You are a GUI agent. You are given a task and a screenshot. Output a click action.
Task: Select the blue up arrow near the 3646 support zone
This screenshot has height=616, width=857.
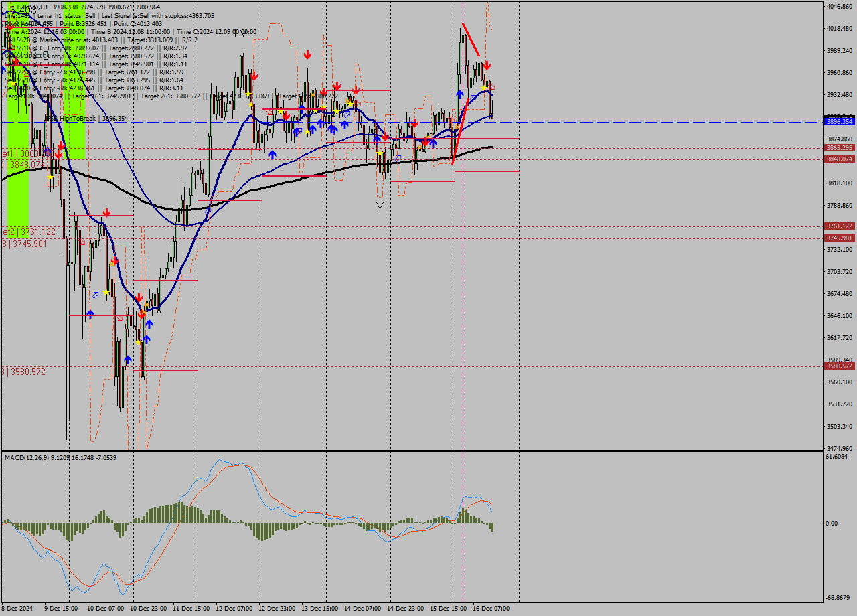tap(90, 313)
